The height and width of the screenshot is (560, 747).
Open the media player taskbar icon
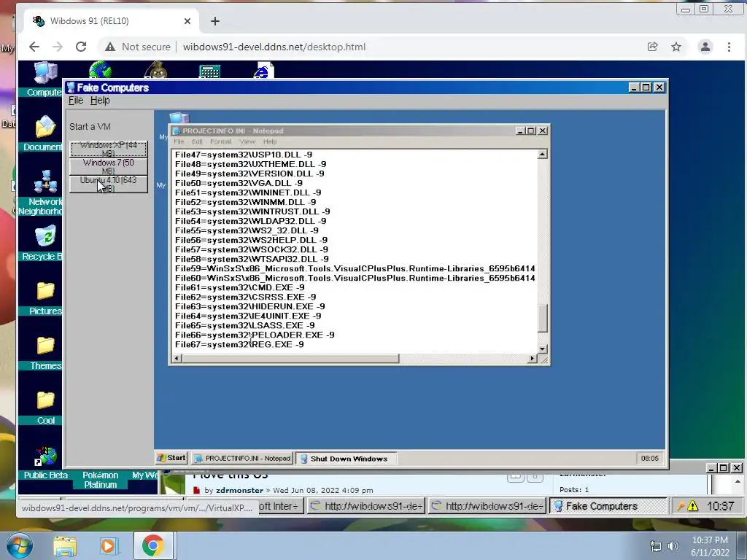[108, 546]
